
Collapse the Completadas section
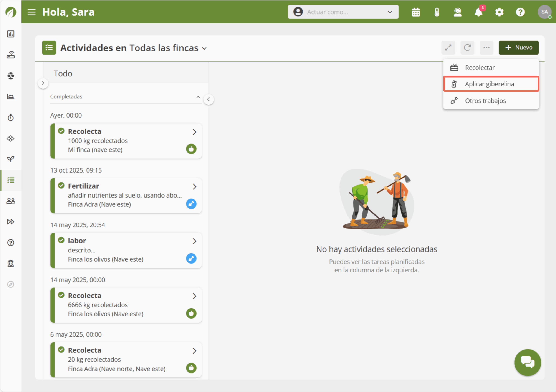click(198, 97)
